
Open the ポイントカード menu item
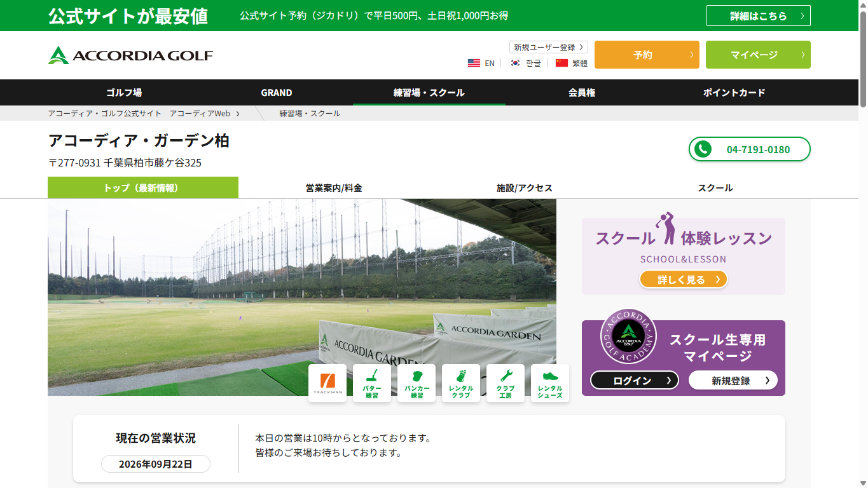[x=734, y=92]
